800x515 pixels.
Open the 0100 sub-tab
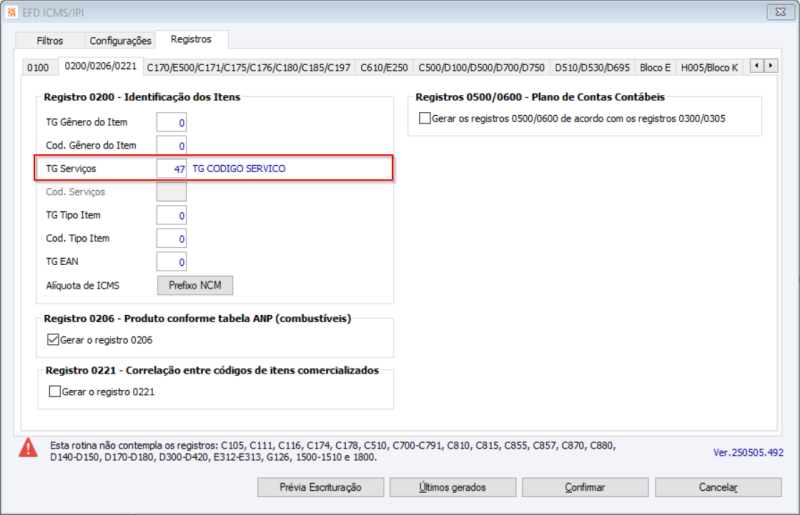[38, 67]
